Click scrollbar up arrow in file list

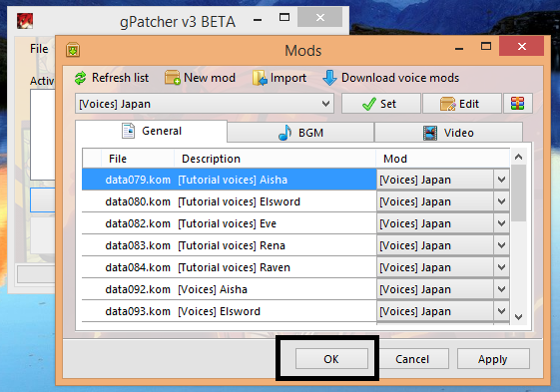[518, 157]
